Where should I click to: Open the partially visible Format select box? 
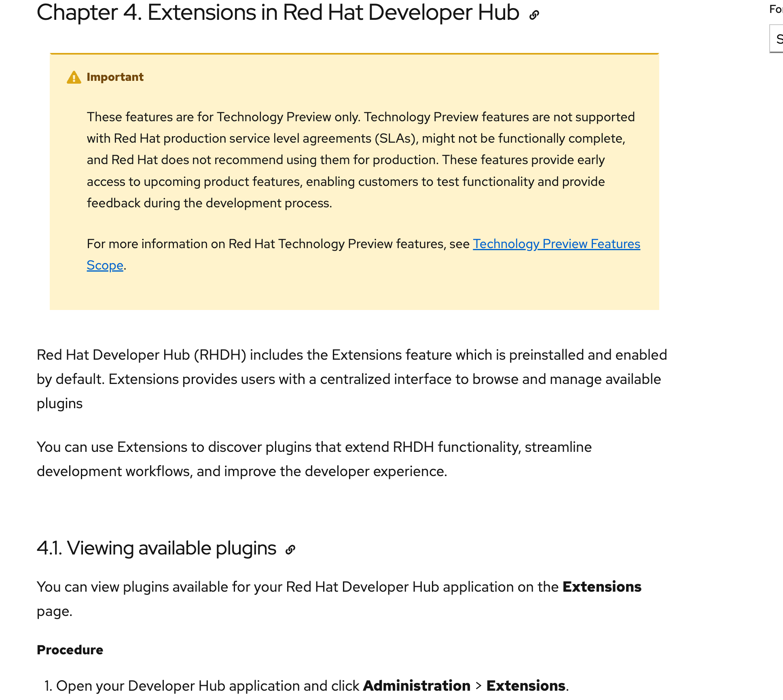[777, 39]
